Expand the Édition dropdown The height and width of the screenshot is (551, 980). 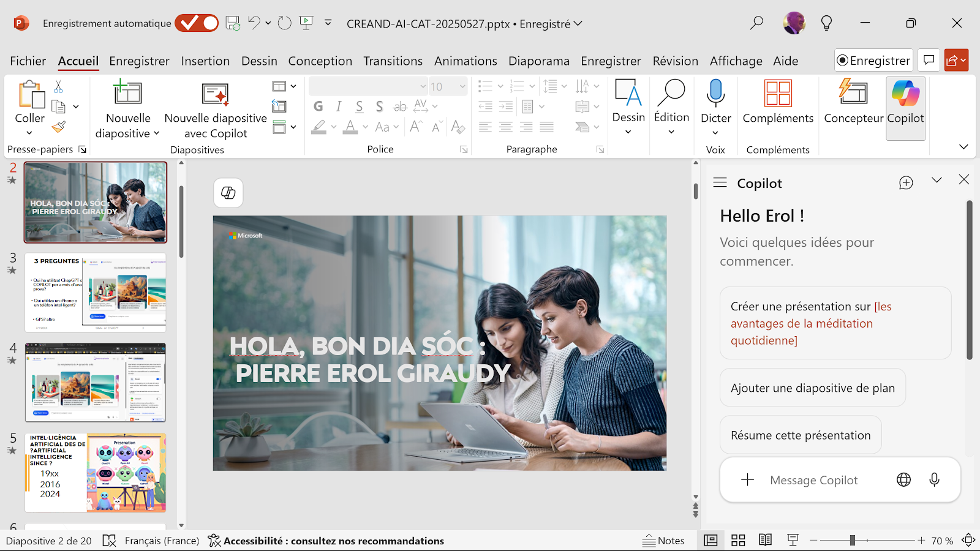671,132
